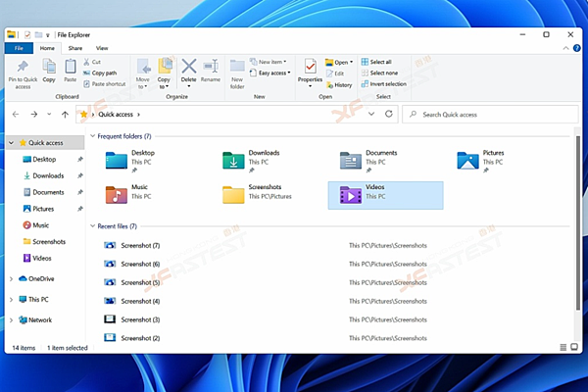The width and height of the screenshot is (588, 392).
Task: Select Desktop in navigation pane
Action: click(x=44, y=160)
